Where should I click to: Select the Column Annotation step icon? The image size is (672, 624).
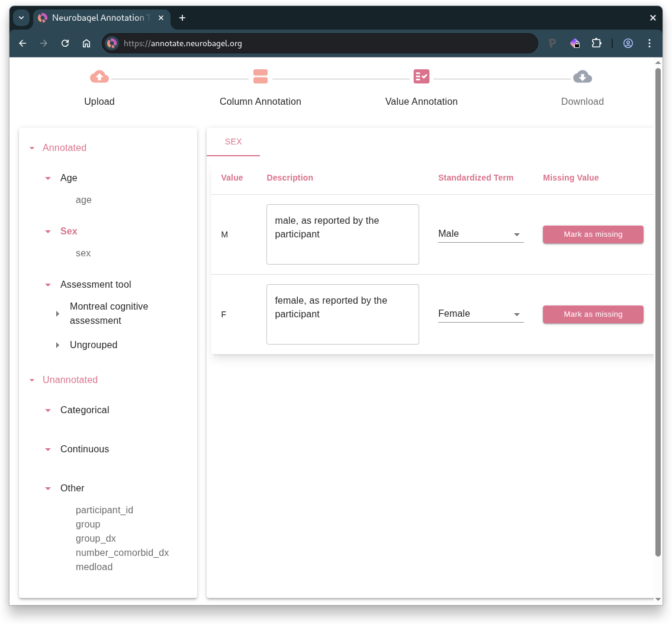point(261,76)
